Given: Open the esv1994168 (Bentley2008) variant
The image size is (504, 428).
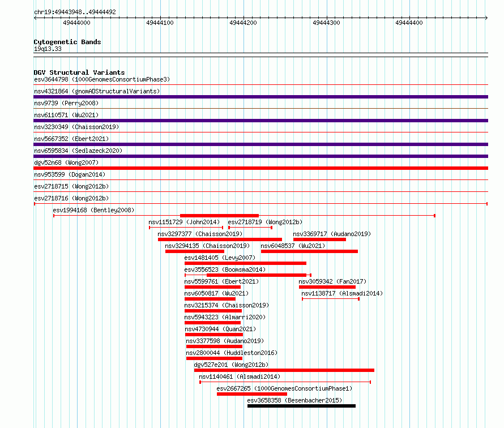Looking at the screenshot, I should click(x=93, y=210).
